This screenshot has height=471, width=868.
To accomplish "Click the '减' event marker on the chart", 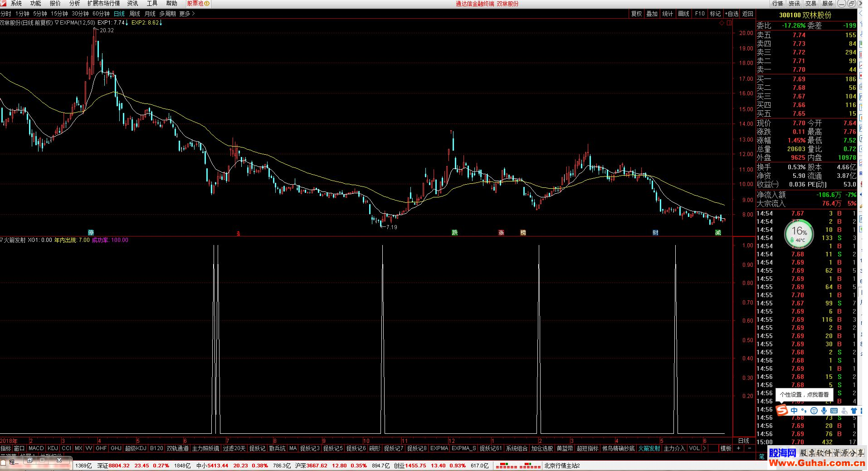I will click(x=718, y=232).
